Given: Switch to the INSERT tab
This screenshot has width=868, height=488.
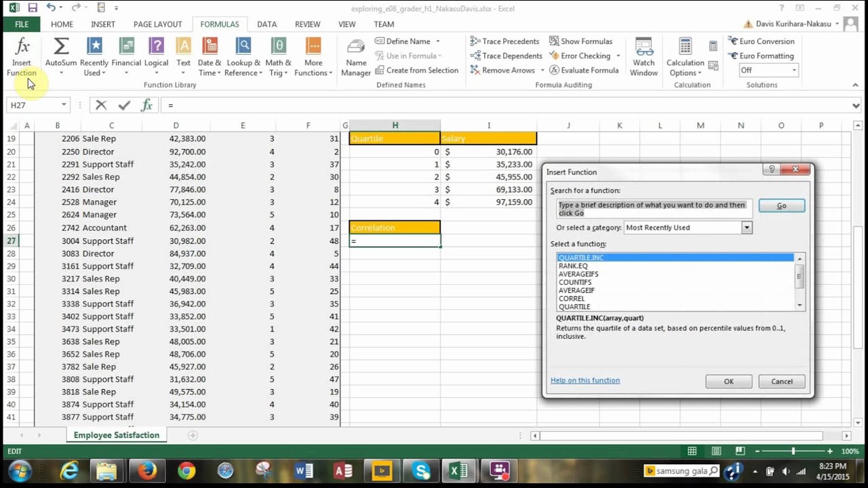Looking at the screenshot, I should [103, 24].
